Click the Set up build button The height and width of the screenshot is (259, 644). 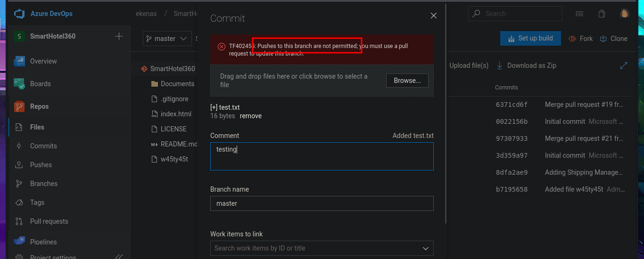(x=530, y=39)
